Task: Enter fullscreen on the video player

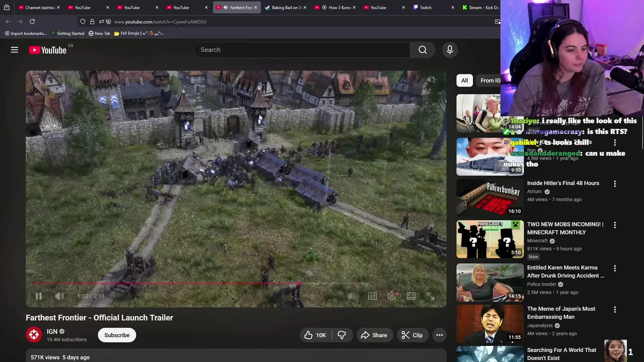Action: pos(430,296)
